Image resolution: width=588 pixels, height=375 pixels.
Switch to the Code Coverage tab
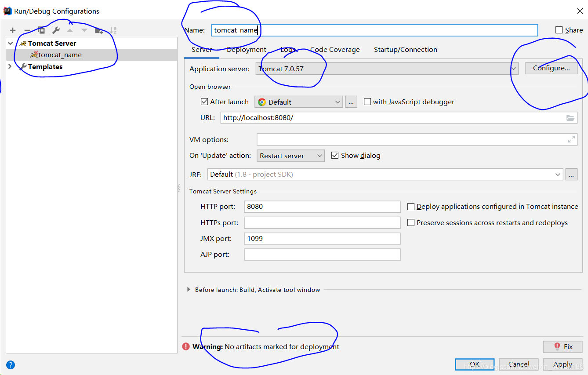click(335, 50)
